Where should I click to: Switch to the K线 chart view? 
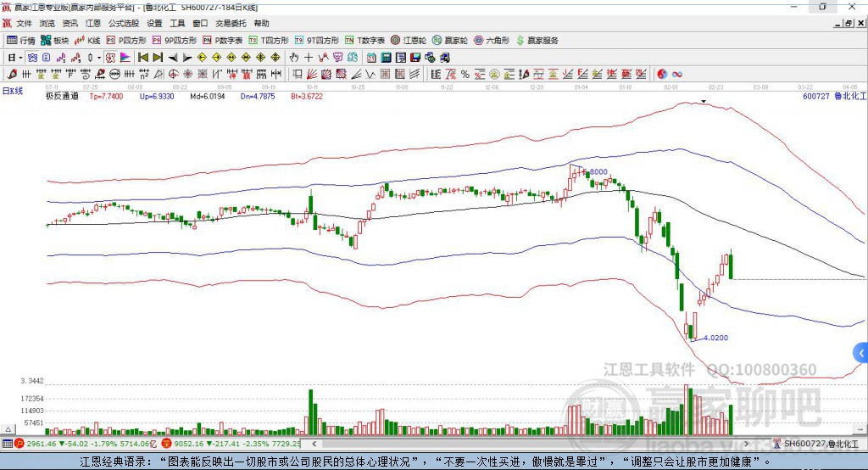pos(88,41)
